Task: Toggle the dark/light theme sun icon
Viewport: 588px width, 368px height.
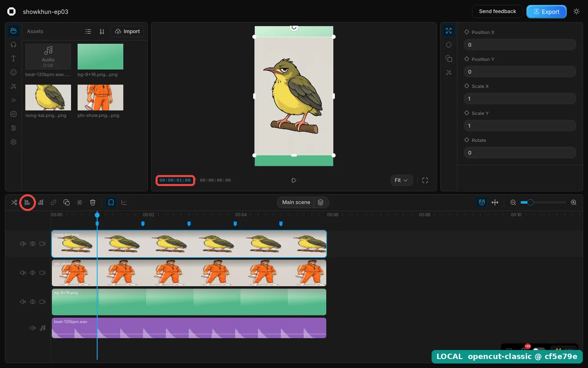Action: tap(577, 11)
